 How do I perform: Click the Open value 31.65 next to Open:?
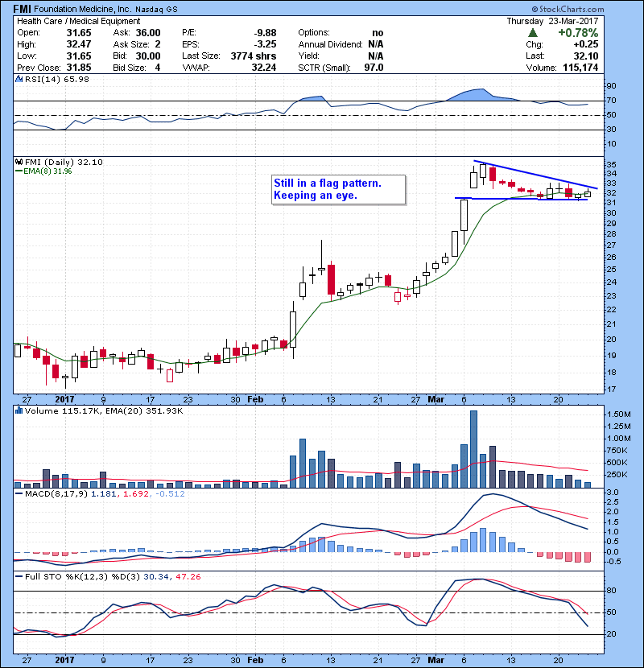click(x=79, y=33)
